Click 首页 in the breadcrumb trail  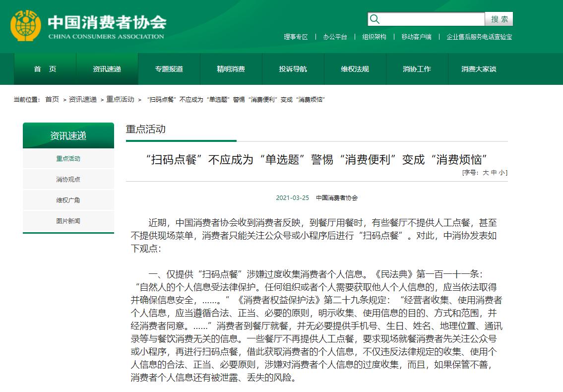point(52,100)
